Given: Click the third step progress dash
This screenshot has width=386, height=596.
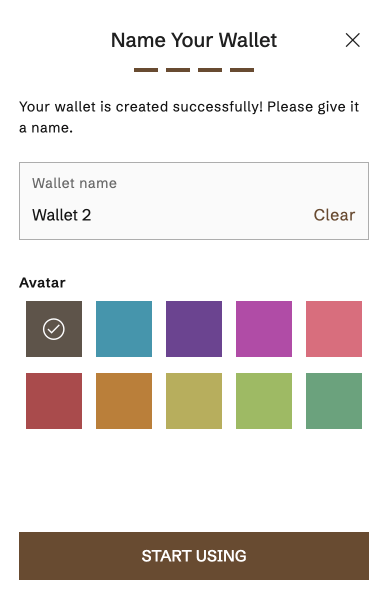Looking at the screenshot, I should (210, 70).
